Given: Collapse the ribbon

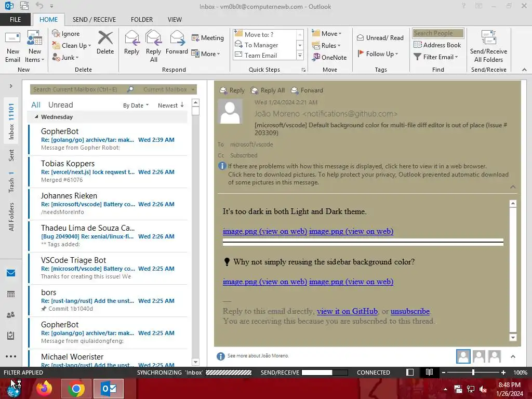Looking at the screenshot, I should [x=524, y=70].
